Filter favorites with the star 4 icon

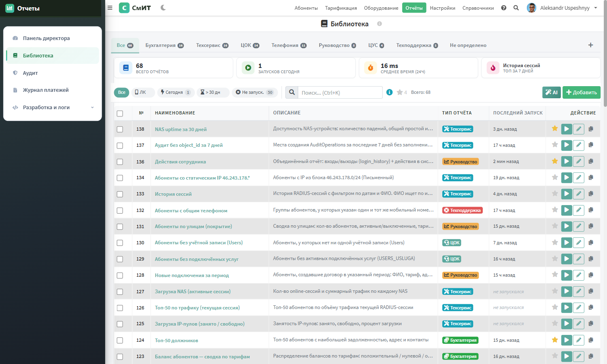pyautogui.click(x=402, y=92)
